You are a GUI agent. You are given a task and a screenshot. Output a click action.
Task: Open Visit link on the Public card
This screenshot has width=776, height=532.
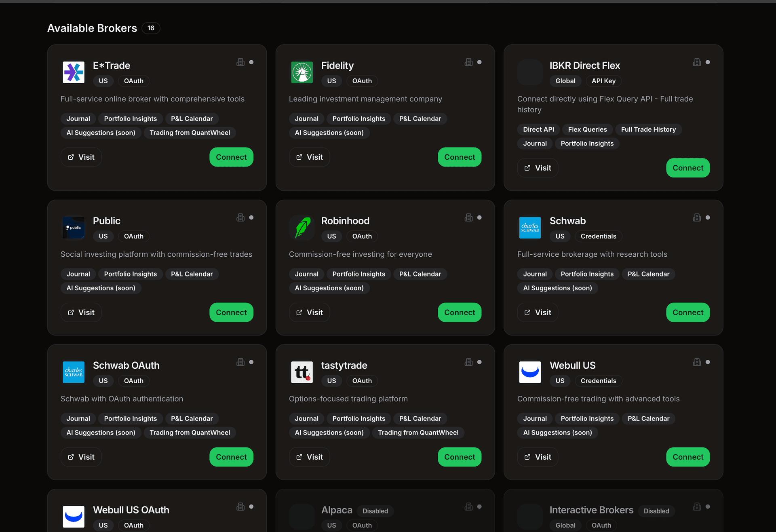pyautogui.click(x=81, y=312)
